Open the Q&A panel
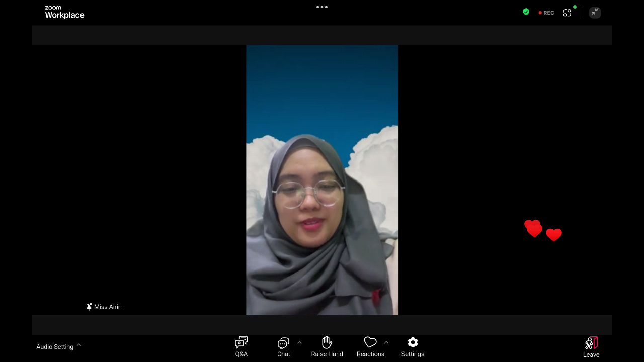 (x=242, y=347)
